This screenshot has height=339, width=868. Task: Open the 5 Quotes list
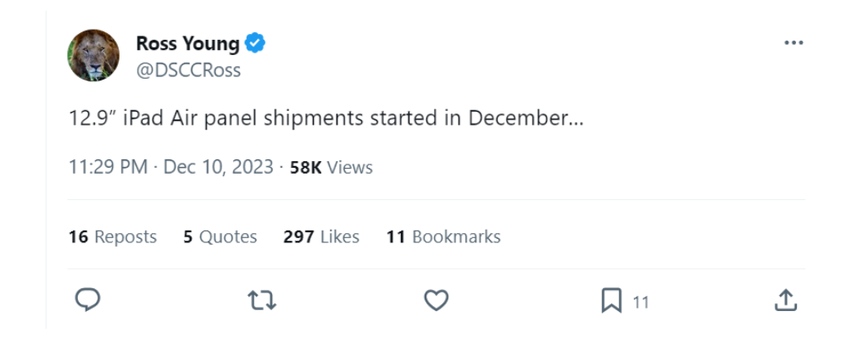pos(220,236)
